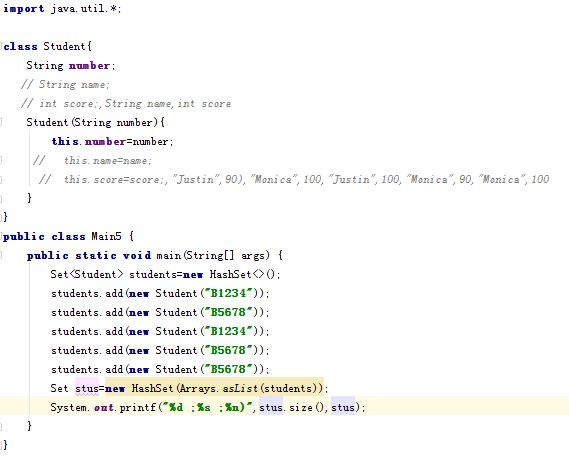Click the underlined 'stus' variable in 'Set stus='
Screen dimensions: 569x464
(87, 389)
